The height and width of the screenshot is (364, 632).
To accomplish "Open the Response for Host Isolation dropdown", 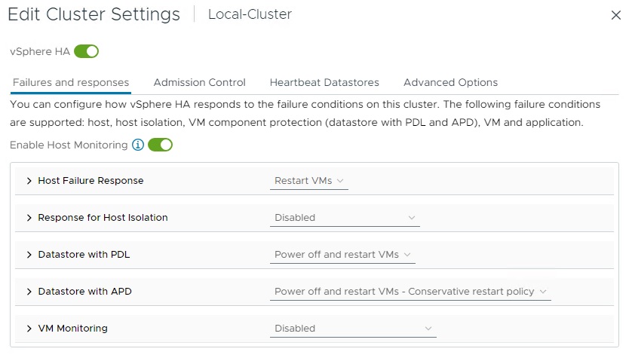I will (345, 218).
